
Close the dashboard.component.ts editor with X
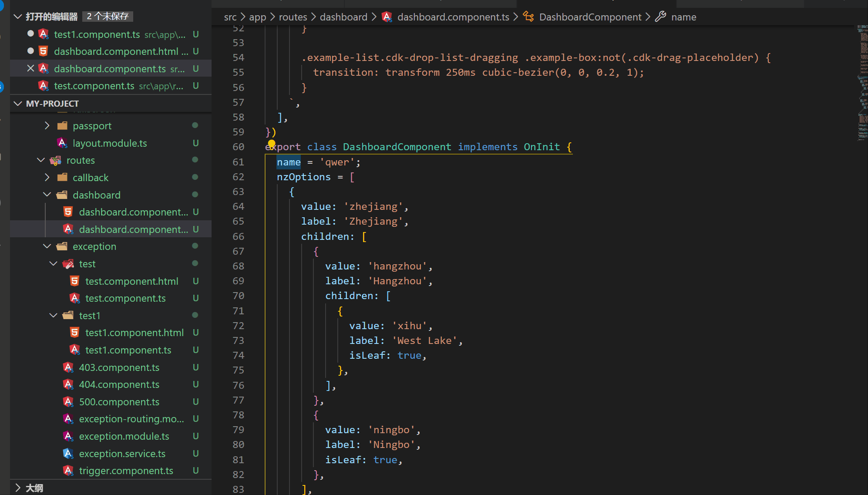pos(30,68)
